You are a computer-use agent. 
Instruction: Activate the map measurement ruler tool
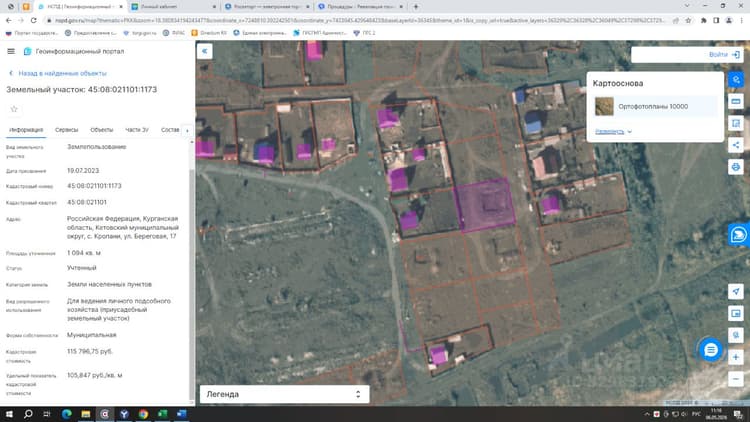tap(736, 101)
